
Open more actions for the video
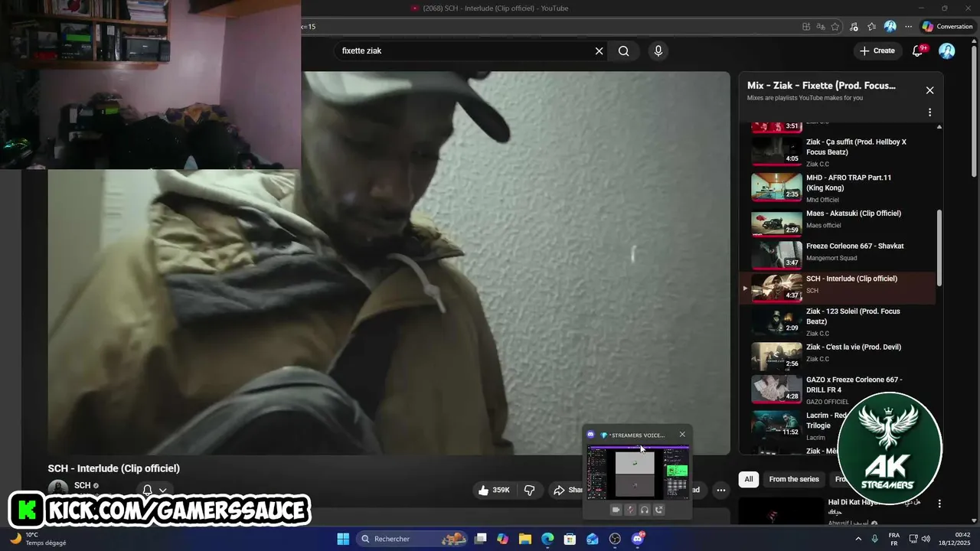[720, 490]
